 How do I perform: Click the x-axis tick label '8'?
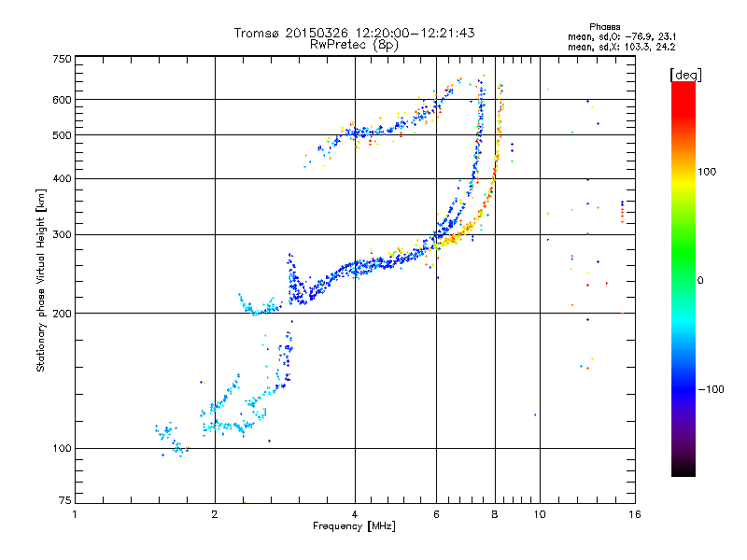495,514
